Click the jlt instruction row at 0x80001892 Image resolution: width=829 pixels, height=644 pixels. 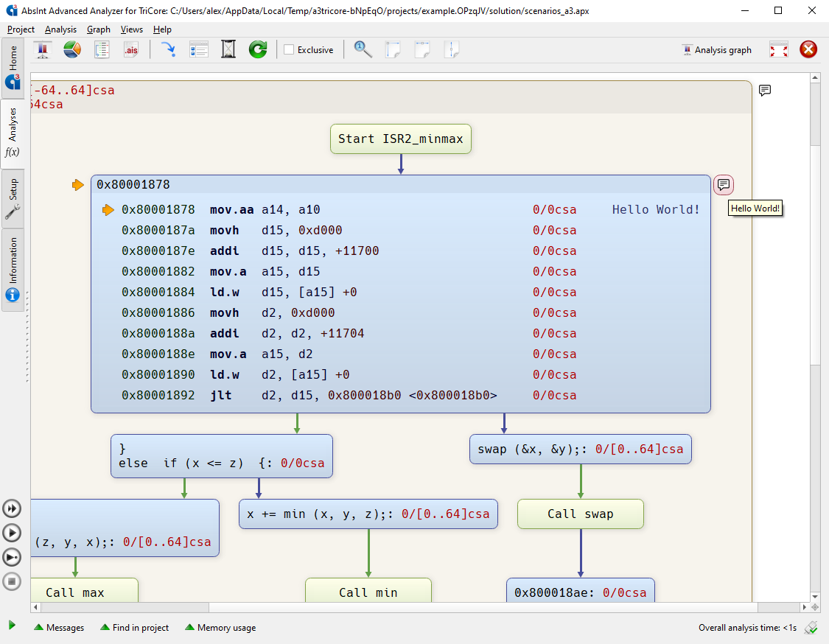click(x=349, y=396)
